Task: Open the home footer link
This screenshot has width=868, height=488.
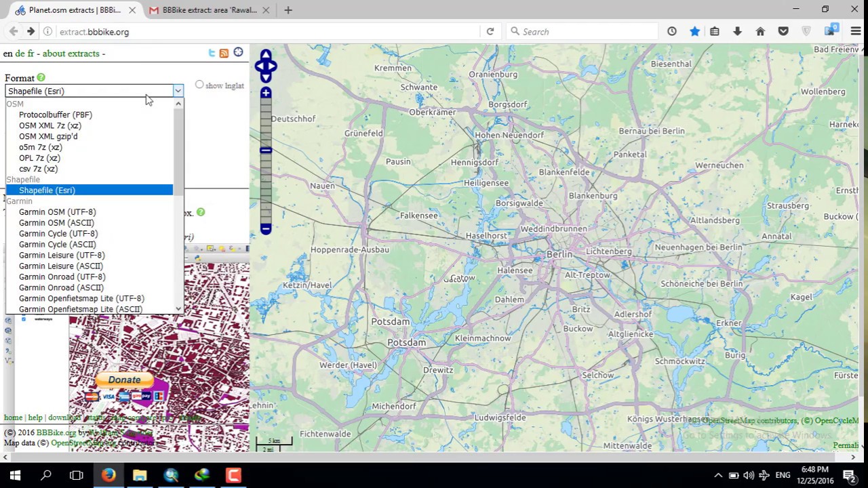Action: coord(13,418)
